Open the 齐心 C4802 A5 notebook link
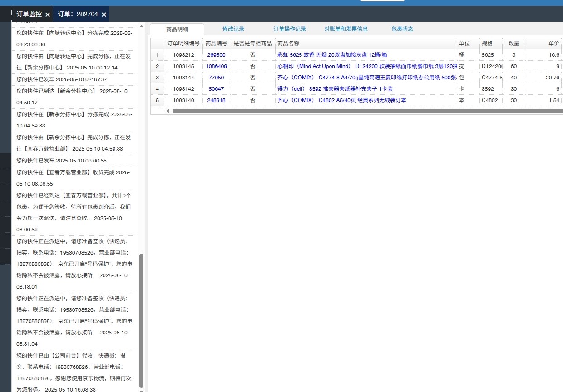The image size is (563, 392). click(x=342, y=100)
